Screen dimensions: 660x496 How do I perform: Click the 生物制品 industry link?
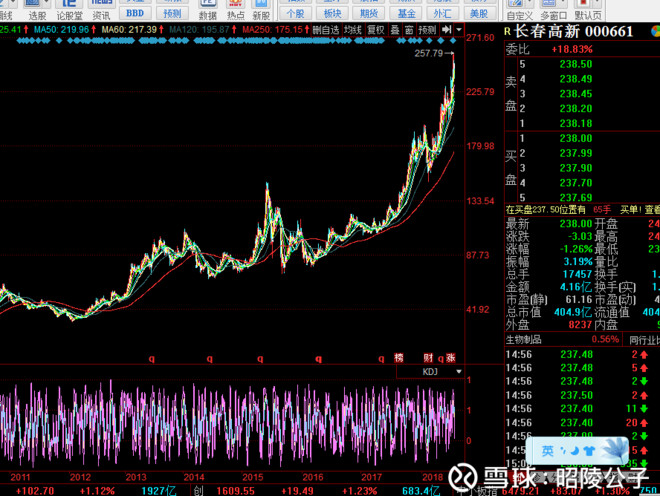pos(524,339)
